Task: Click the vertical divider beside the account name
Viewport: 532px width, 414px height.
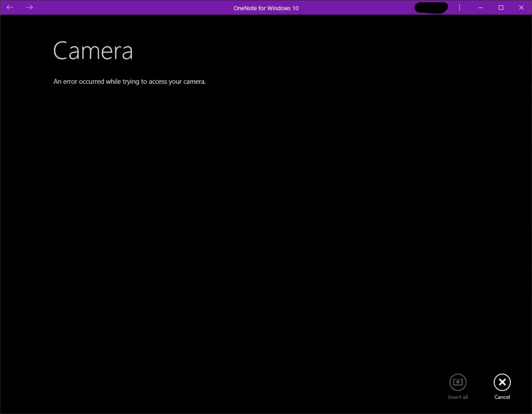Action: [459, 7]
